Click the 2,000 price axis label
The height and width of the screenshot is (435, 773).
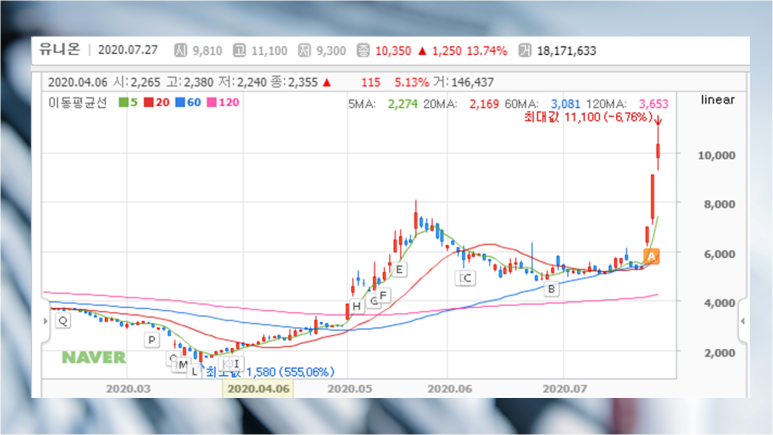[719, 353]
